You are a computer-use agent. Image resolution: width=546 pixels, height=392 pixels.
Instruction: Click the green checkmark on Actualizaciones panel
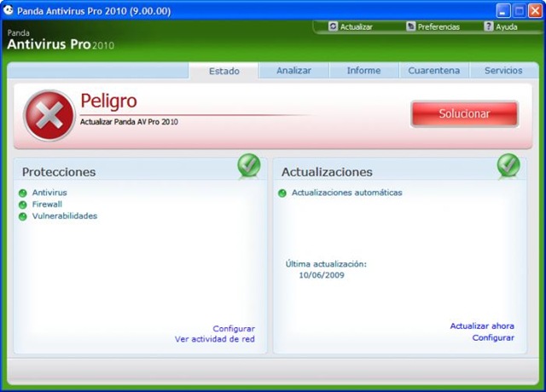tap(508, 165)
